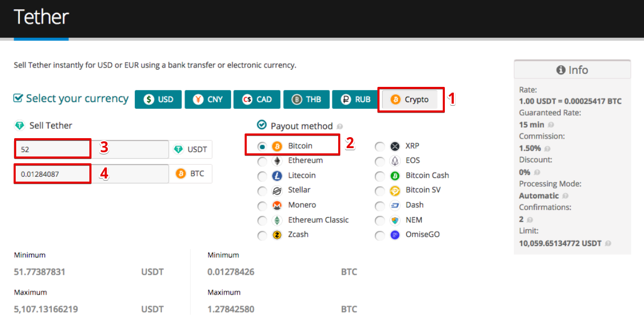Click the Payout method heading text

[302, 126]
